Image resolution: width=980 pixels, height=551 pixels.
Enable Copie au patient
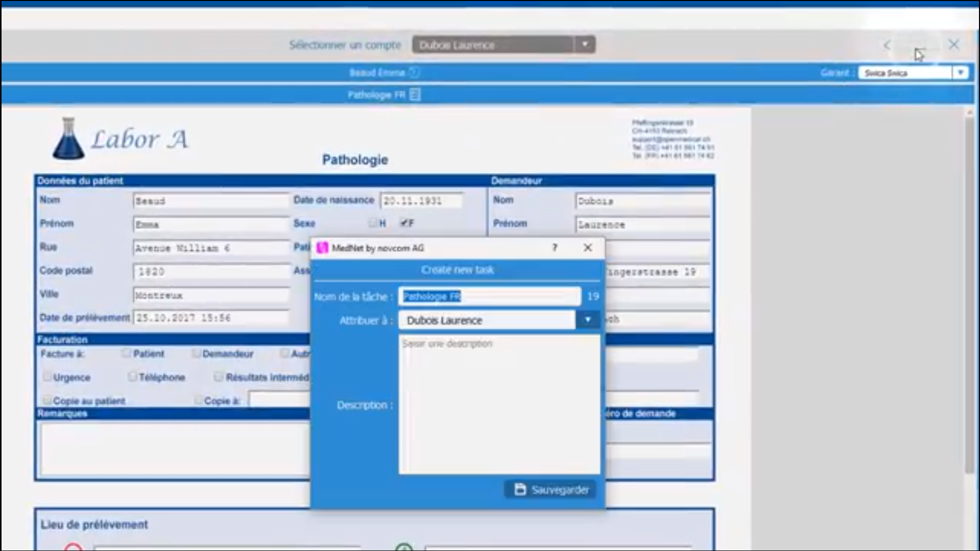47,400
